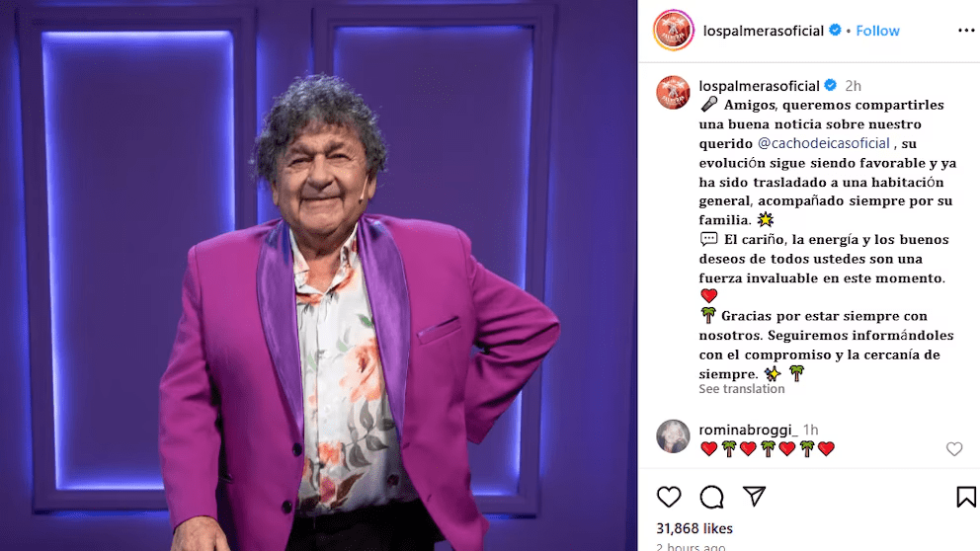
Task: Open lospalmerasoficial username in the header
Action: coord(763,31)
